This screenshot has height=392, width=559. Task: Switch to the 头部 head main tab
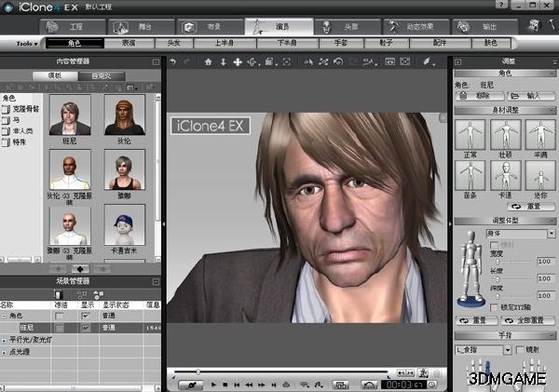[348, 27]
